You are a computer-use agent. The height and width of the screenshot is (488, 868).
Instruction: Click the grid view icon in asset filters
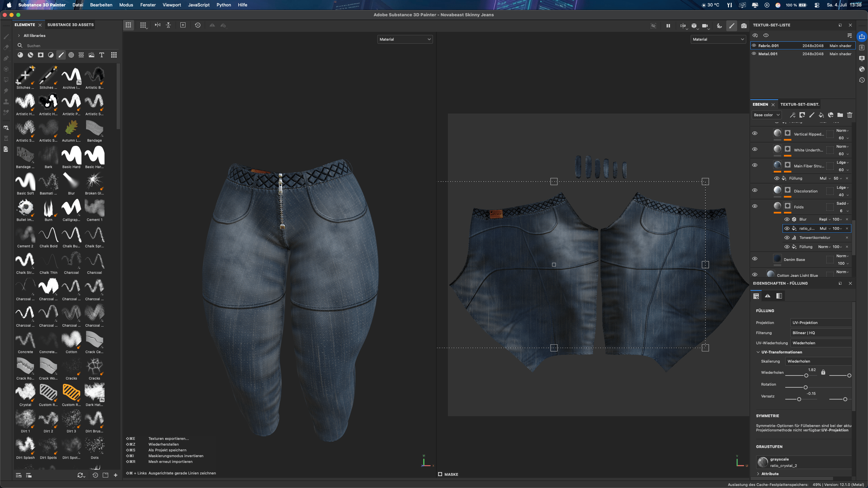click(114, 55)
